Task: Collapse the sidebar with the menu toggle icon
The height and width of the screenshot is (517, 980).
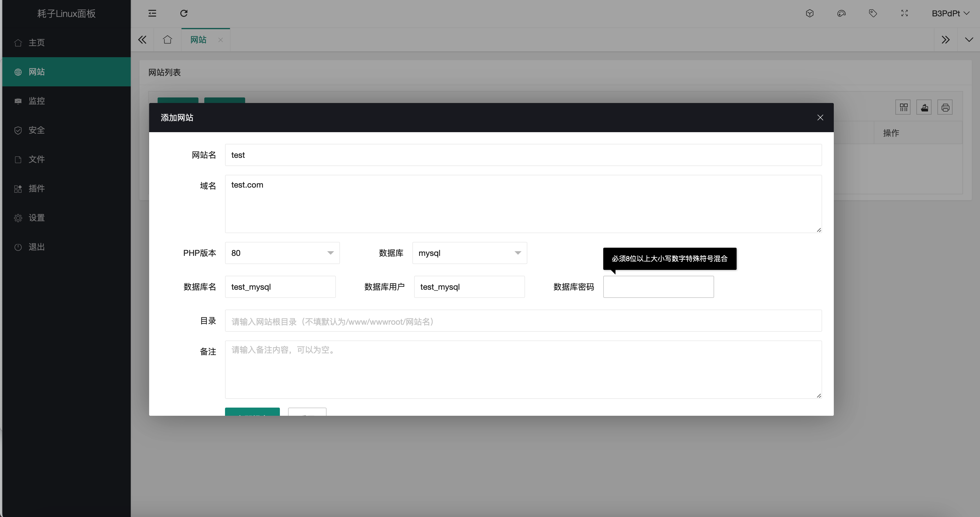Action: coord(152,13)
